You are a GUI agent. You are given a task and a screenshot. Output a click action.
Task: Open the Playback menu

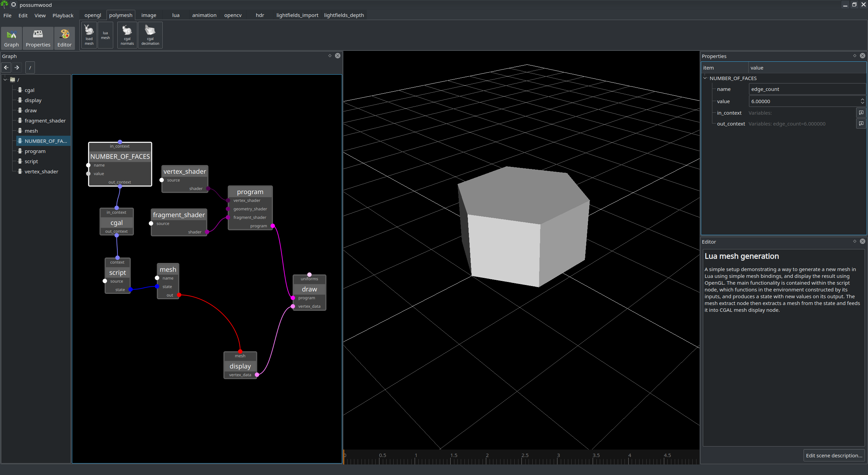click(x=63, y=16)
